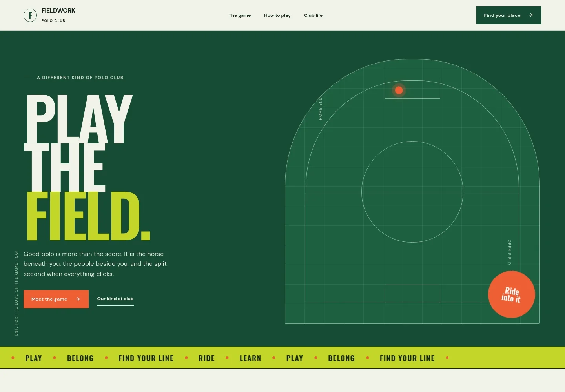Click the PLAY headline word

coord(79,119)
